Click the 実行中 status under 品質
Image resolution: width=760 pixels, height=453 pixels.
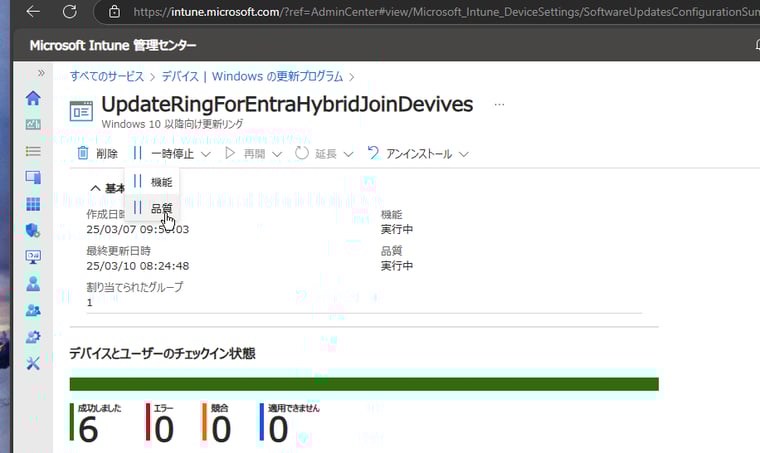coord(397,266)
